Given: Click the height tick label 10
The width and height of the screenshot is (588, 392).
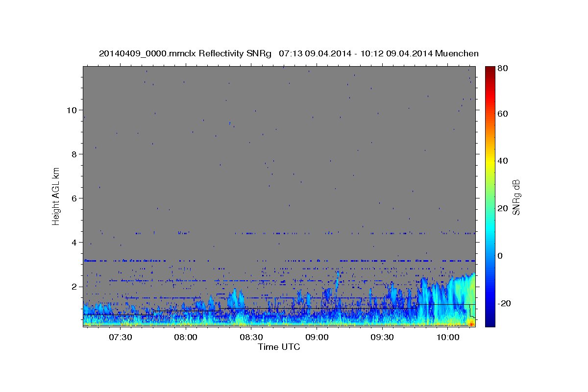Looking at the screenshot, I should [x=71, y=110].
